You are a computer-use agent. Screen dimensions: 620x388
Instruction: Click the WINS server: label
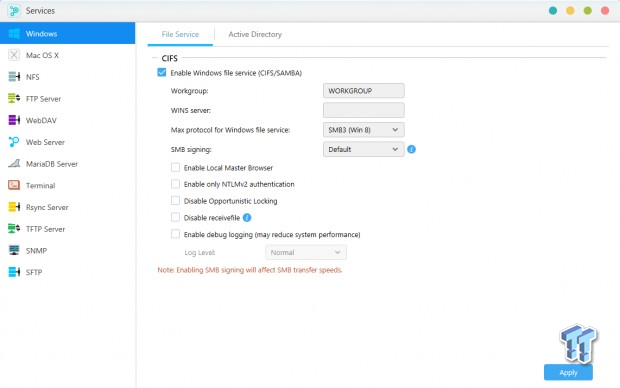191,110
